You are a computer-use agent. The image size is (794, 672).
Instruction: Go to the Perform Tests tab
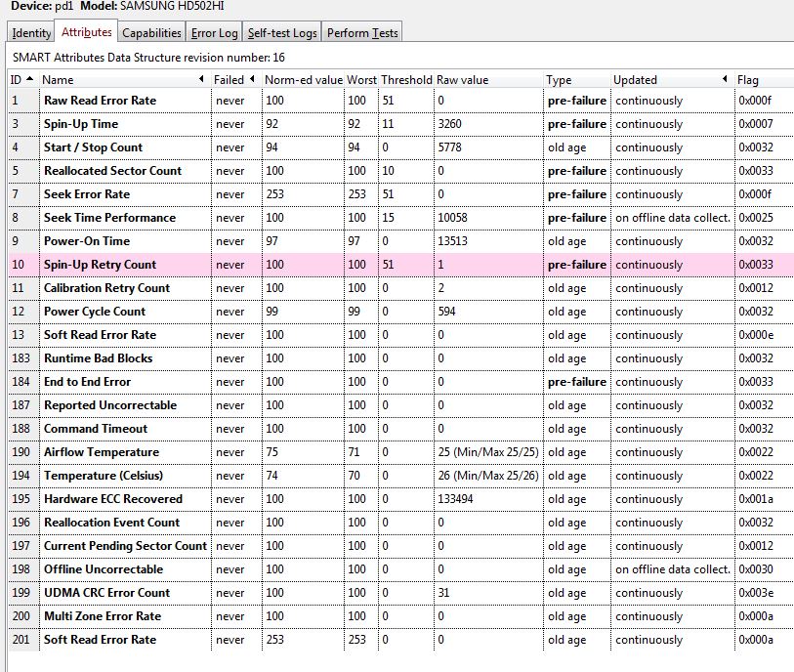tap(361, 32)
